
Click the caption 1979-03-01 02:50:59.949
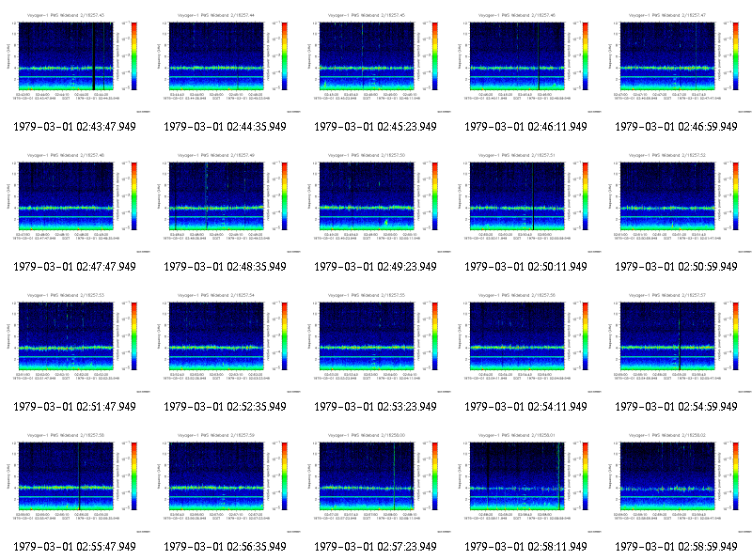(x=676, y=267)
